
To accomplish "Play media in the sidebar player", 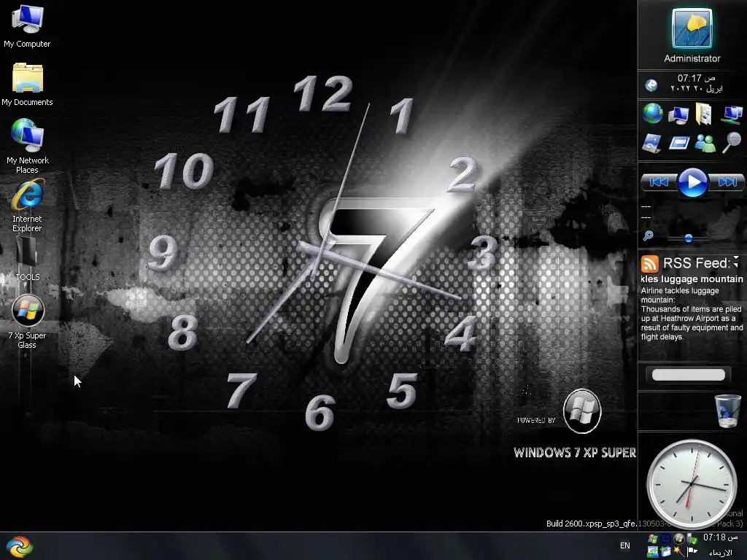I will [692, 182].
